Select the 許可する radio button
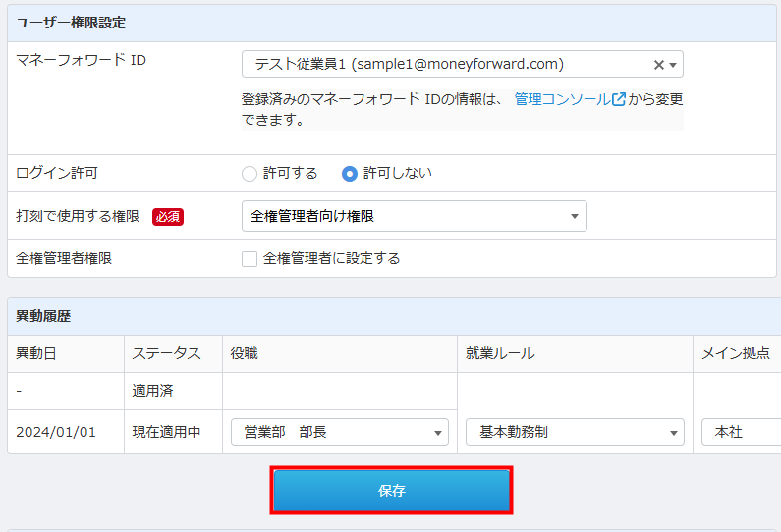The height and width of the screenshot is (532, 781). click(x=250, y=174)
